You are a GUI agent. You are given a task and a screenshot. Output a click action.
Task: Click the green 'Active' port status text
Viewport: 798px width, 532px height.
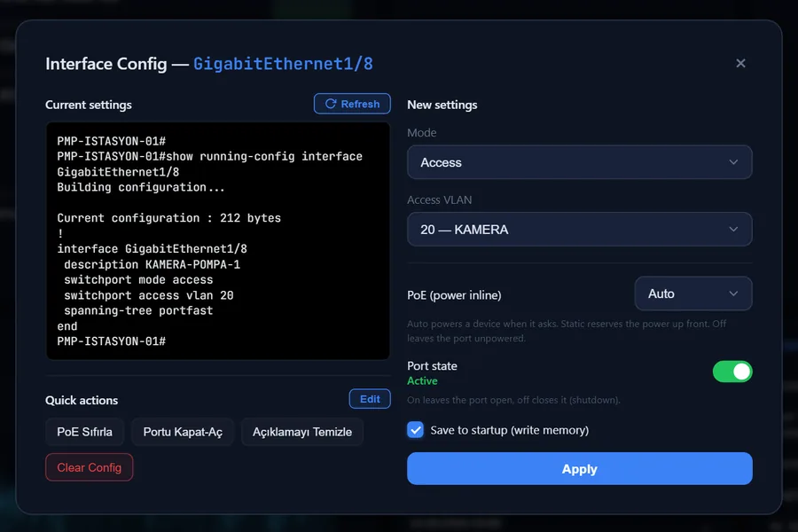[422, 380]
